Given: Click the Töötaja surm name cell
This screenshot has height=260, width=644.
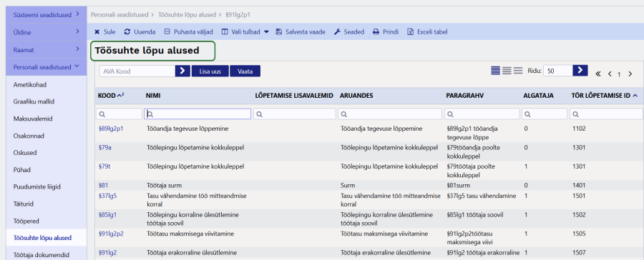Looking at the screenshot, I should click(164, 186).
